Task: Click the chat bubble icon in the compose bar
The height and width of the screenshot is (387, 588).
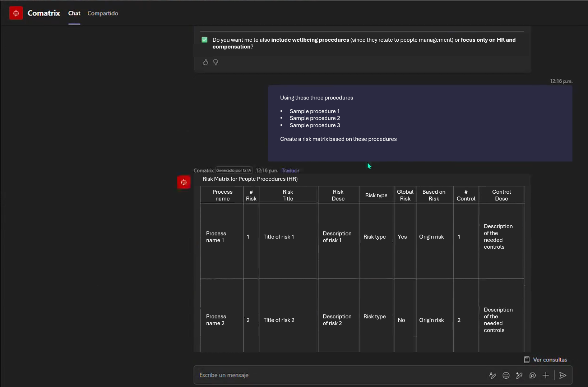Action: pyautogui.click(x=533, y=375)
